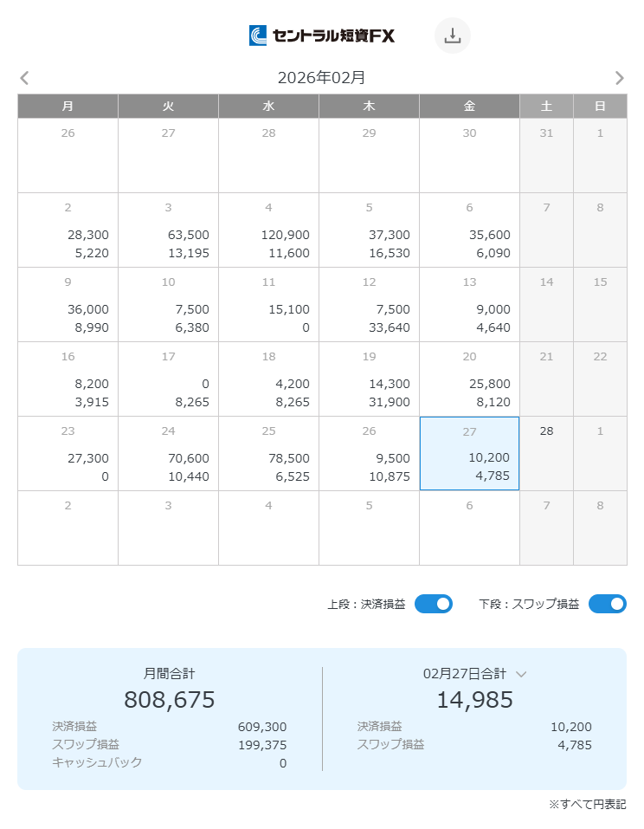Select February 19 with 31,900 swap
This screenshot has width=644, height=829.
pyautogui.click(x=369, y=379)
